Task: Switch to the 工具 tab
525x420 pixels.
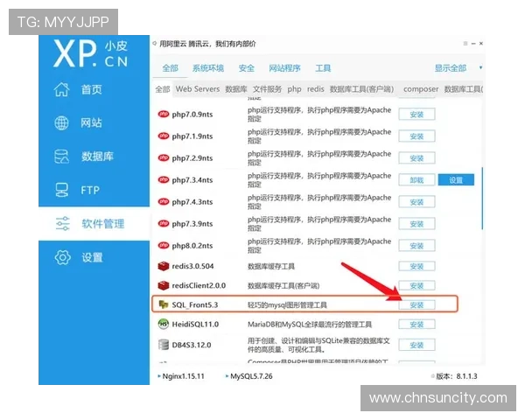Action: (x=323, y=68)
